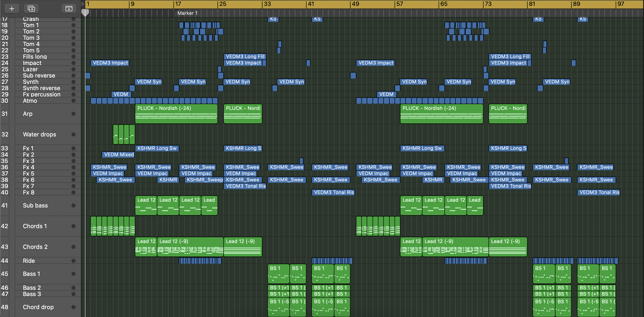The width and height of the screenshot is (644, 317).
Task: Toggle the Sub bass track indicator dot
Action: coord(73,205)
